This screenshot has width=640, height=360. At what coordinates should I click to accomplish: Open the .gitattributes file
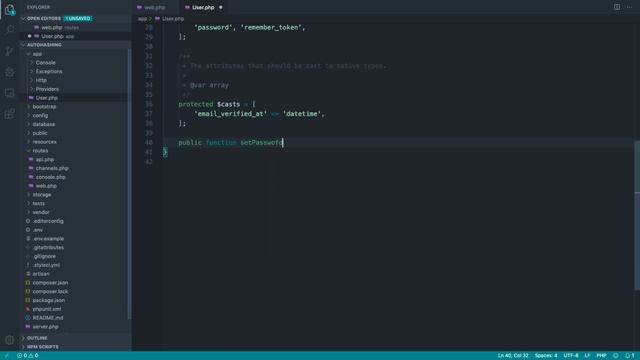click(76, 247)
